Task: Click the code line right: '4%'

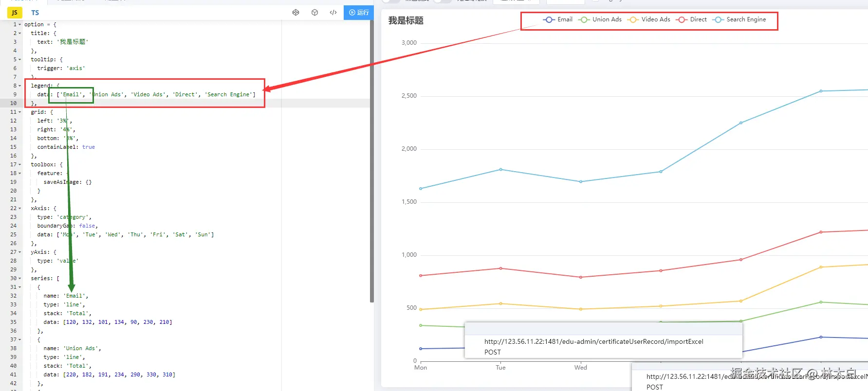Action: coord(56,129)
